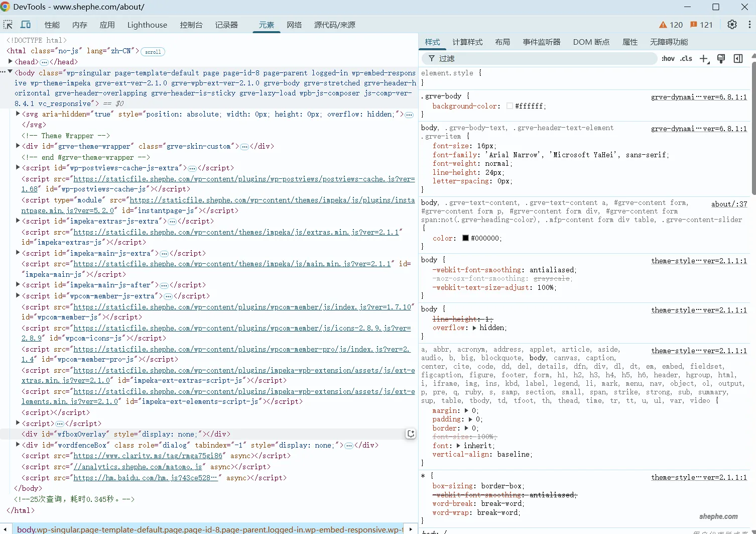Viewport: 756px width, 534px height.
Task: Open DevTools settings gear
Action: point(731,24)
